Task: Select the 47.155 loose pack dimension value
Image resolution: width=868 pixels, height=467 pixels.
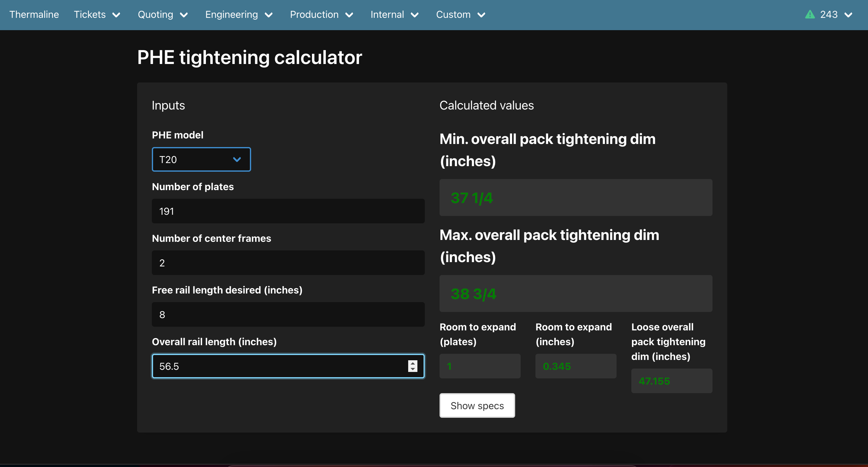Action: coord(654,381)
